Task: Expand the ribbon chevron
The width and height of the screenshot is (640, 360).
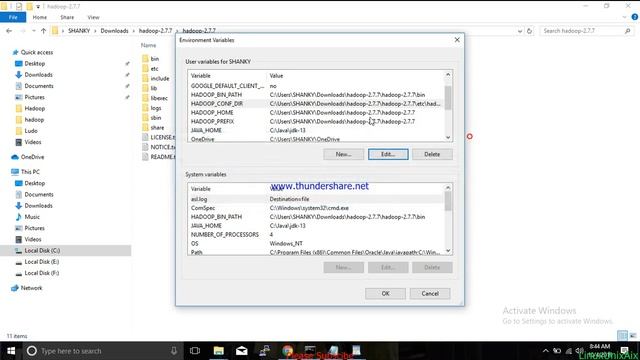Action: [624, 17]
